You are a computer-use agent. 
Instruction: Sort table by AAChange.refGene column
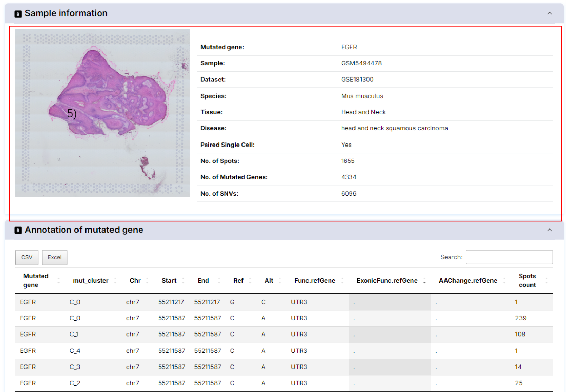pyautogui.click(x=468, y=280)
